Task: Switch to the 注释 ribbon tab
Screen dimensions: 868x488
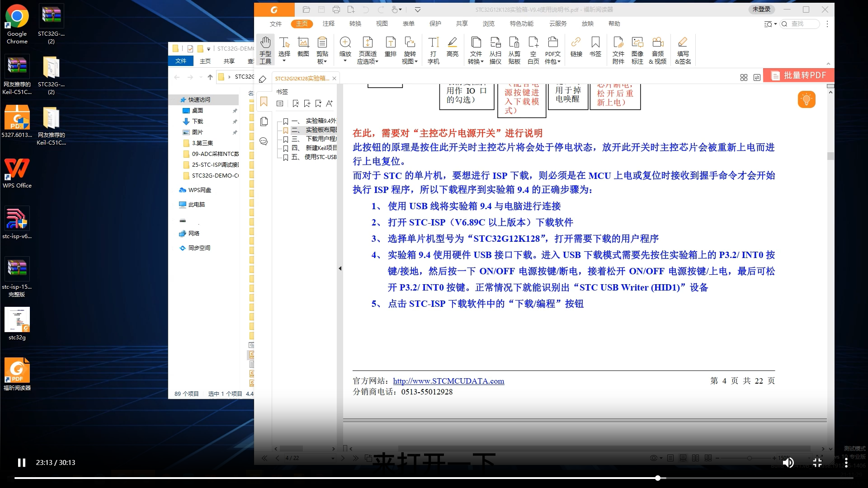Action: (x=329, y=23)
